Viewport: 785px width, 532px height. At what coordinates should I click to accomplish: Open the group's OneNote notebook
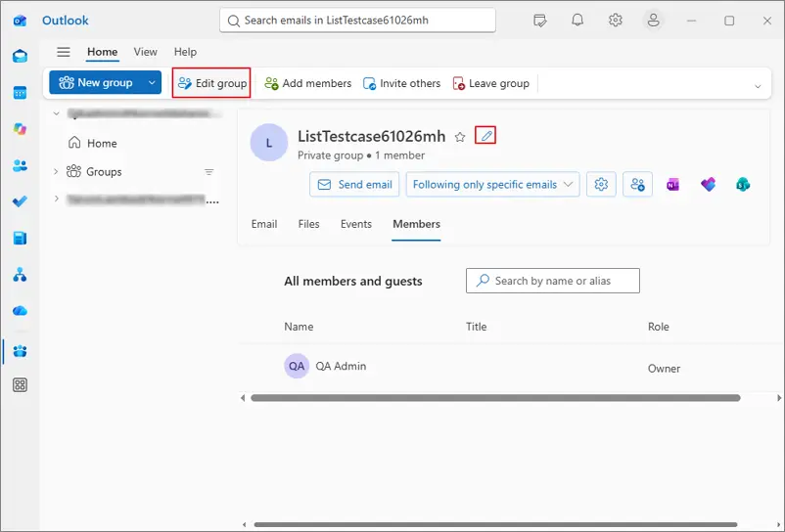(672, 185)
